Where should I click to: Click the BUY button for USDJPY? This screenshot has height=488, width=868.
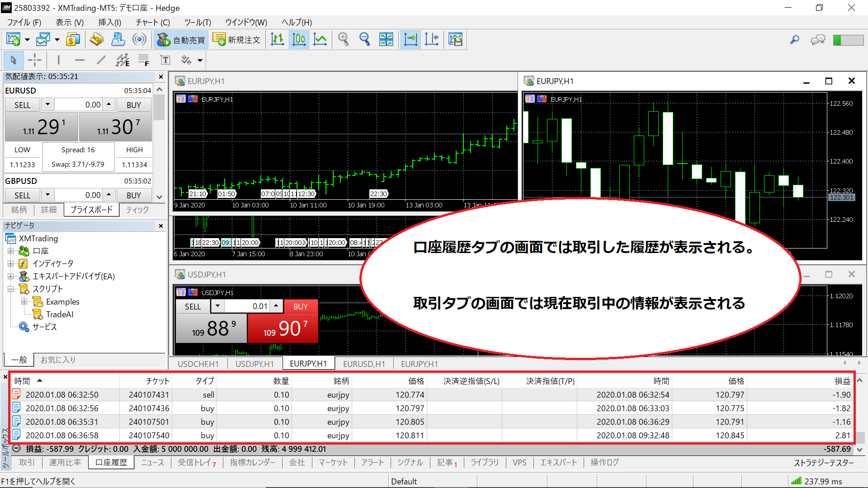click(300, 306)
